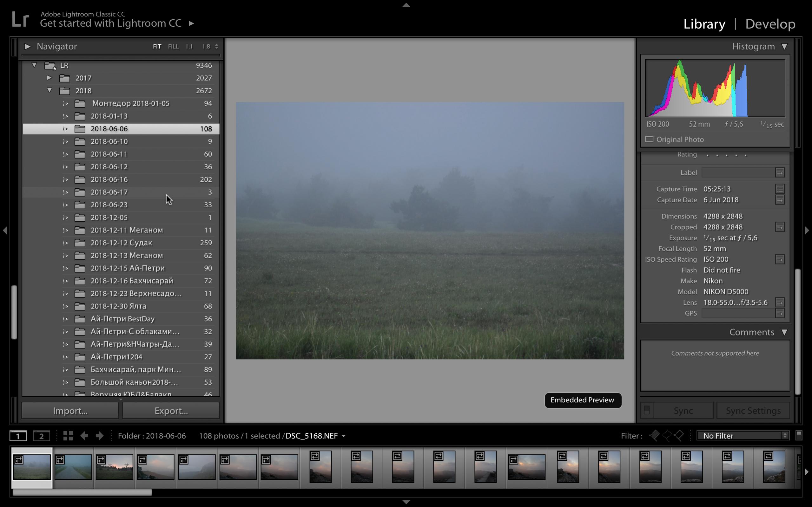Screen dimensions: 812x507
Task: Click the arrow beside ISO Speed Rating
Action: pyautogui.click(x=780, y=259)
